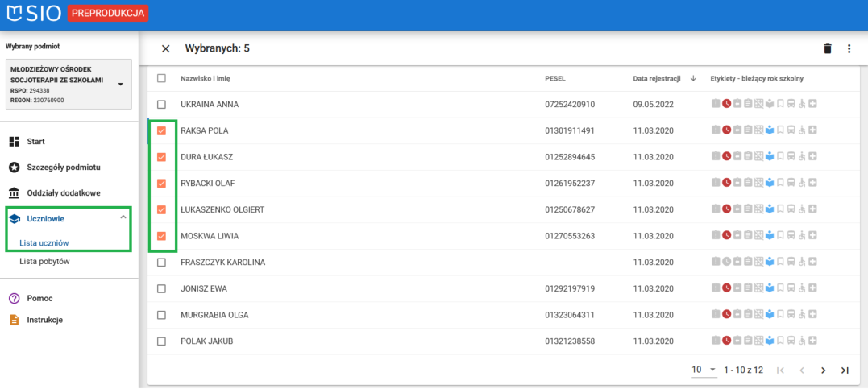
Task: Select Szczegóły podmiotu in sidebar
Action: 63,167
